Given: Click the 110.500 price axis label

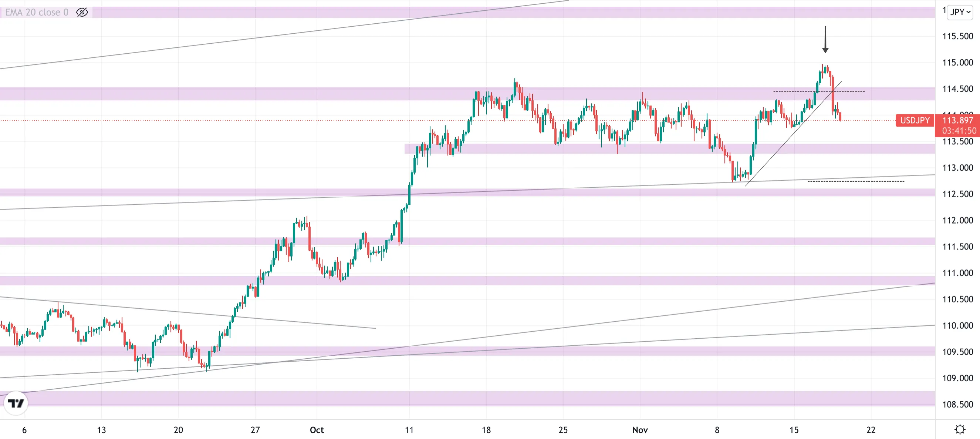Looking at the screenshot, I should tap(957, 299).
